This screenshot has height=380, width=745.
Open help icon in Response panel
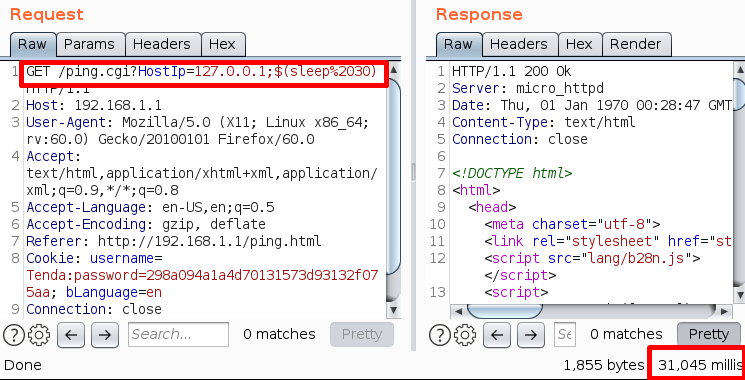click(440, 335)
